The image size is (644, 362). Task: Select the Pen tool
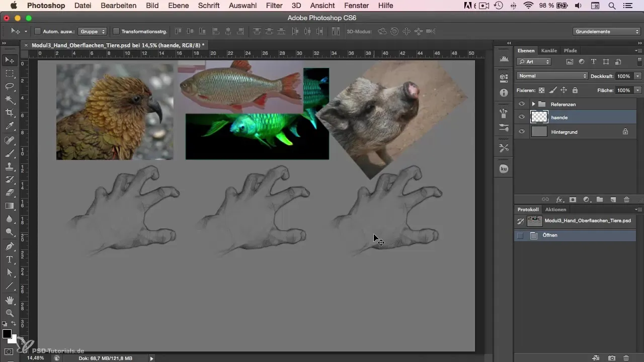click(10, 246)
